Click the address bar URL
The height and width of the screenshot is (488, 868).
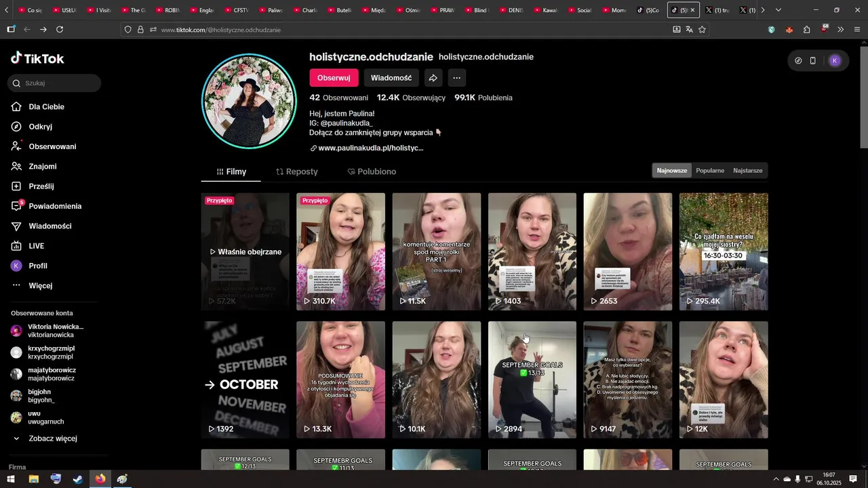pos(220,30)
